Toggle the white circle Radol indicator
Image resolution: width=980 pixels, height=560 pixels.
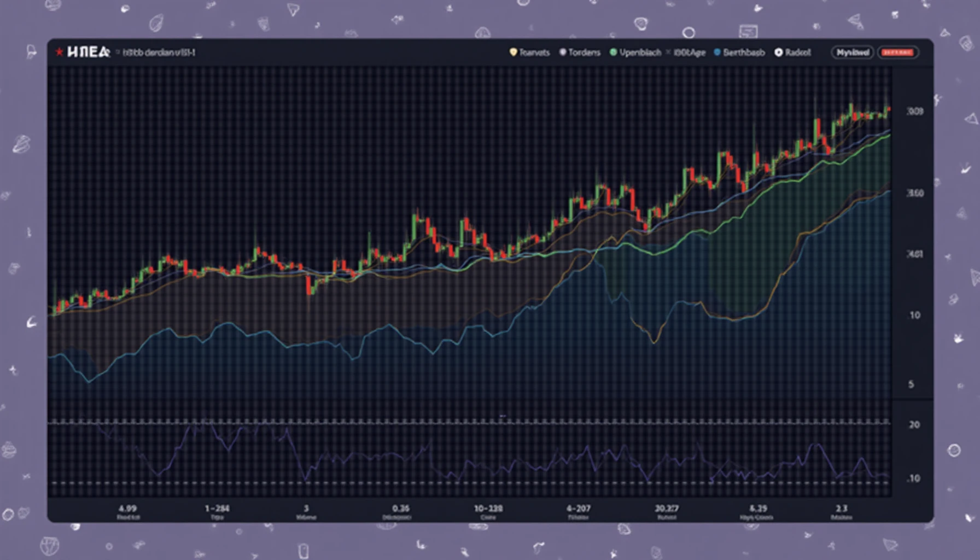(x=779, y=52)
